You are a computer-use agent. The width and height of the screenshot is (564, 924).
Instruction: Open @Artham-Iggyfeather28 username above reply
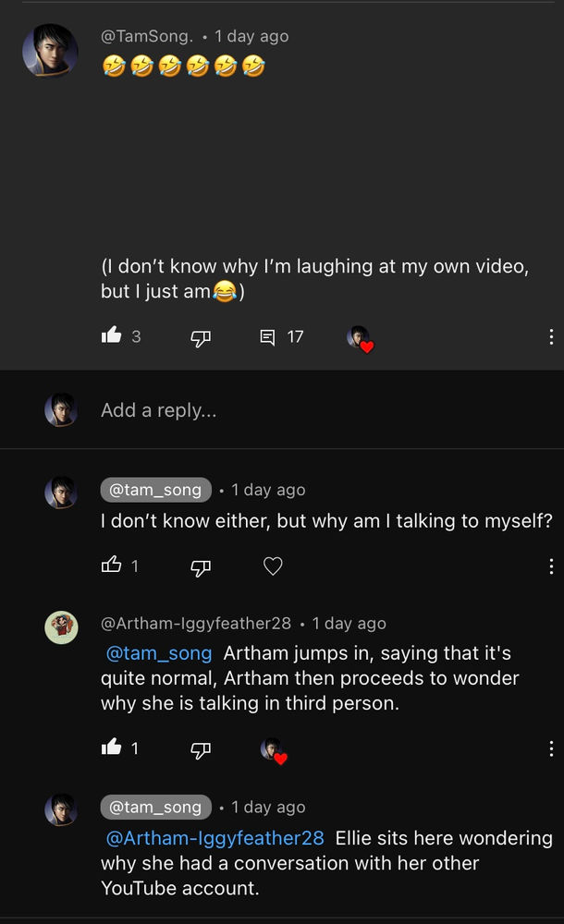(x=196, y=624)
